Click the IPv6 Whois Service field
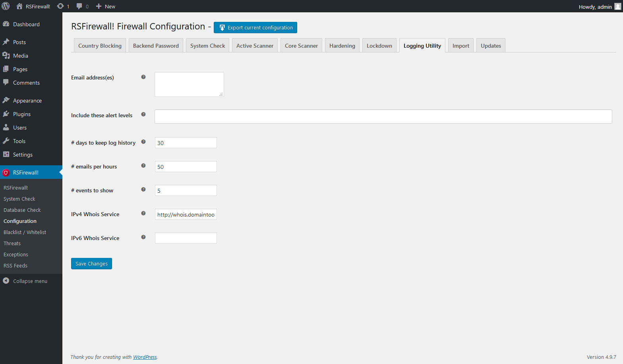 (186, 238)
